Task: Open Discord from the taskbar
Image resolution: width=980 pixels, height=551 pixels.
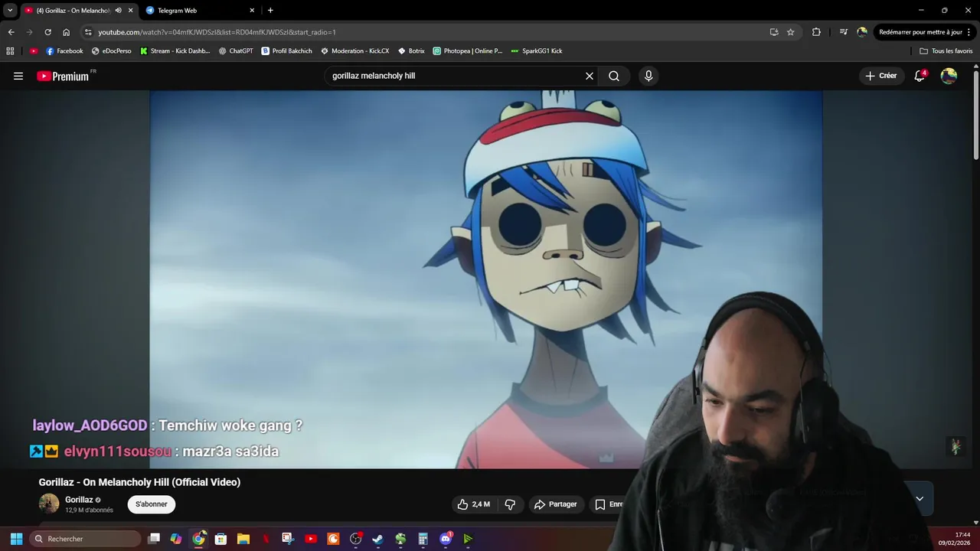Action: 446,539
